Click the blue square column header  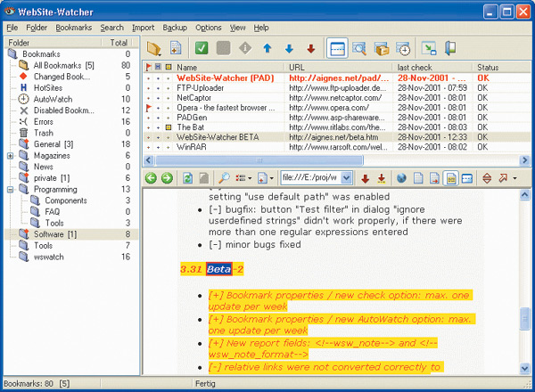tap(158, 67)
